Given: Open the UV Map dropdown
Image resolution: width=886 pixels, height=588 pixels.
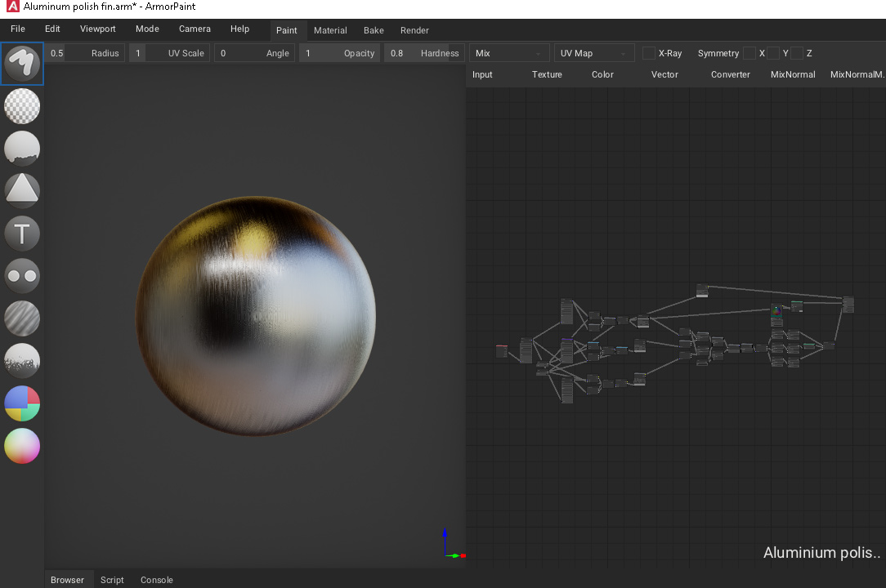Looking at the screenshot, I should pos(594,52).
